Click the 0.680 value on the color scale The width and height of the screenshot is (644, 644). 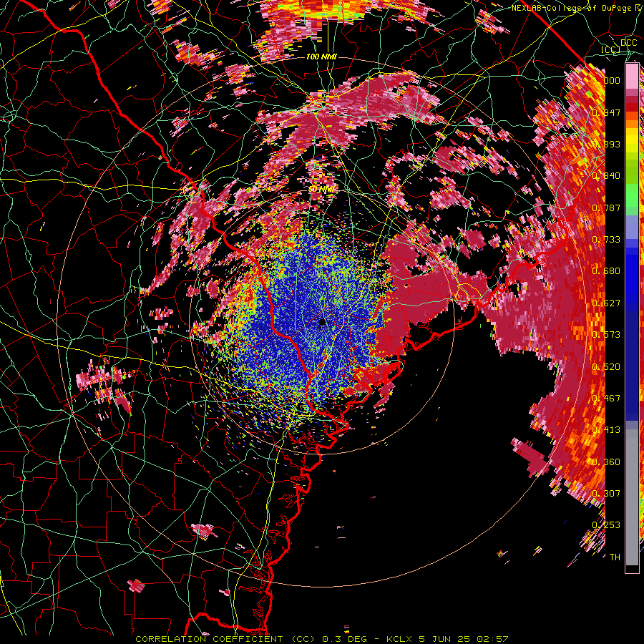click(x=606, y=271)
